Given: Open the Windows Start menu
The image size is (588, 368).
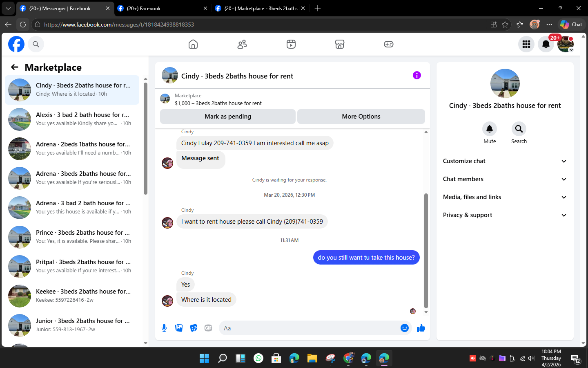Looking at the screenshot, I should pos(204,359).
